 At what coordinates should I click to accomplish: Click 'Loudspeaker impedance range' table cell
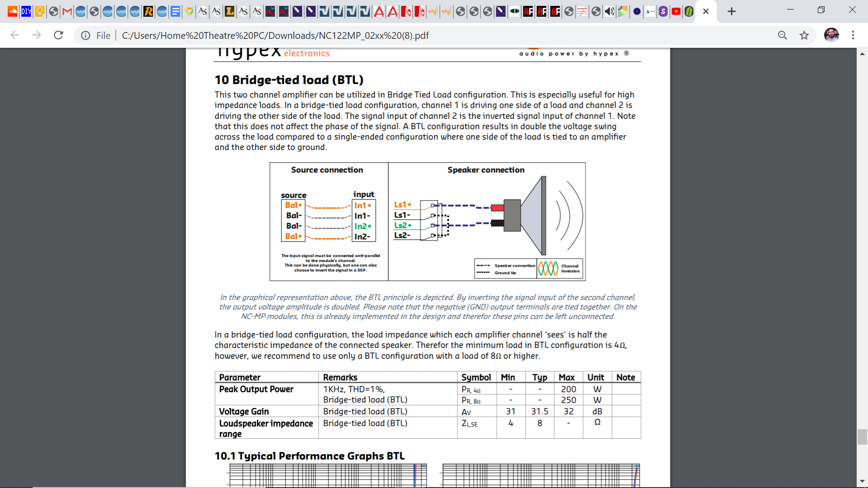tap(266, 428)
